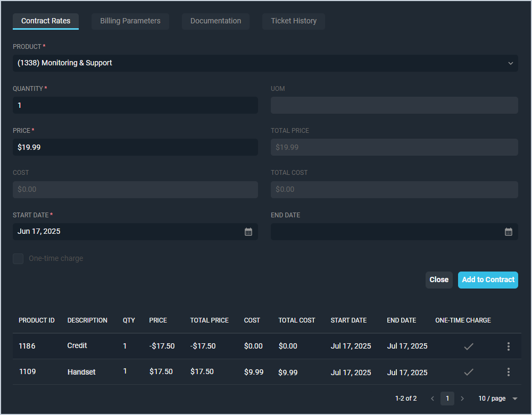This screenshot has width=532, height=415.
Task: Open the 10 / page size dropdown
Action: click(497, 399)
